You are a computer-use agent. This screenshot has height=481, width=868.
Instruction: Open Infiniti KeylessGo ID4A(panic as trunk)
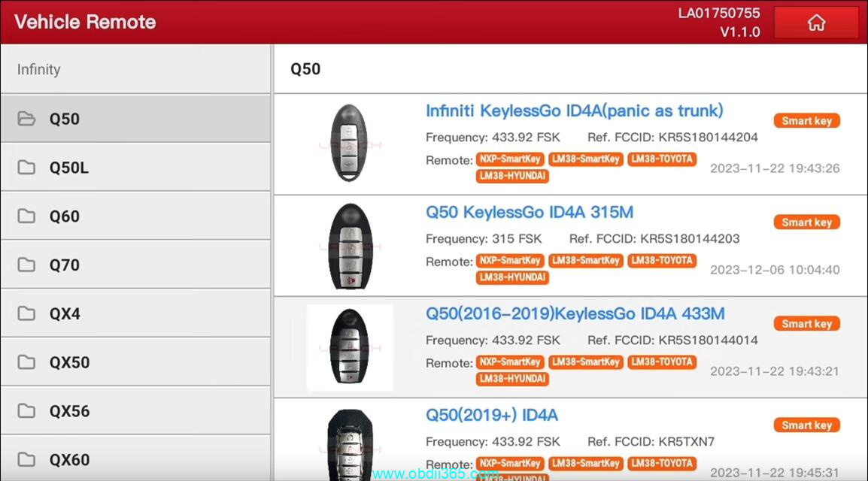coord(574,111)
